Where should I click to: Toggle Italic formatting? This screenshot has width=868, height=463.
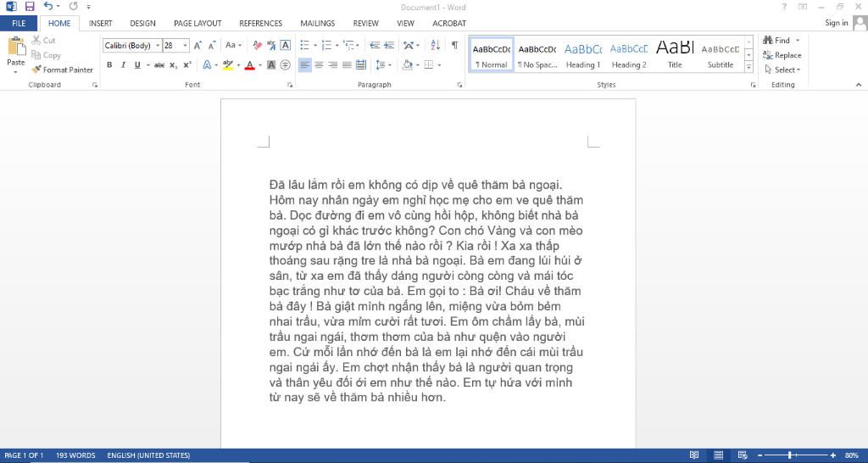click(x=123, y=64)
